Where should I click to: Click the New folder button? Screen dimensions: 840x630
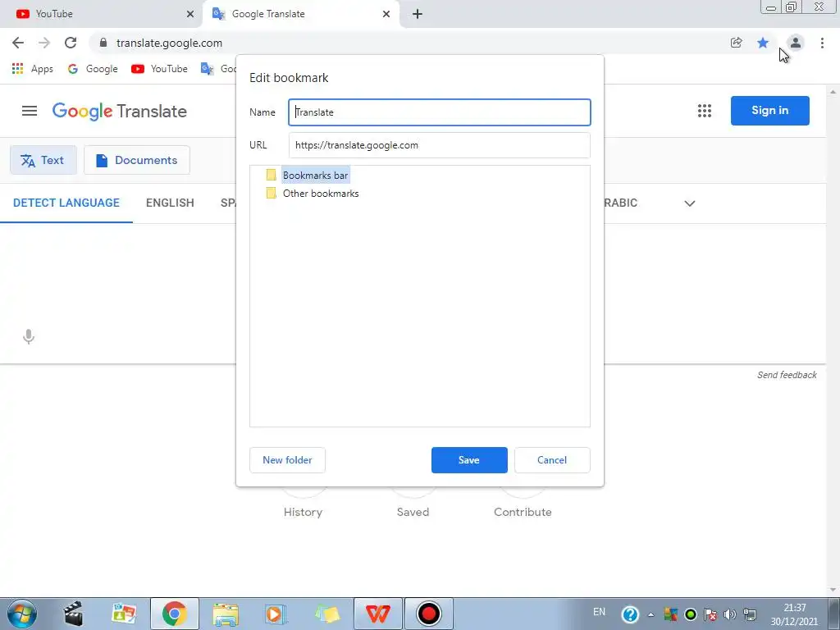pyautogui.click(x=287, y=460)
